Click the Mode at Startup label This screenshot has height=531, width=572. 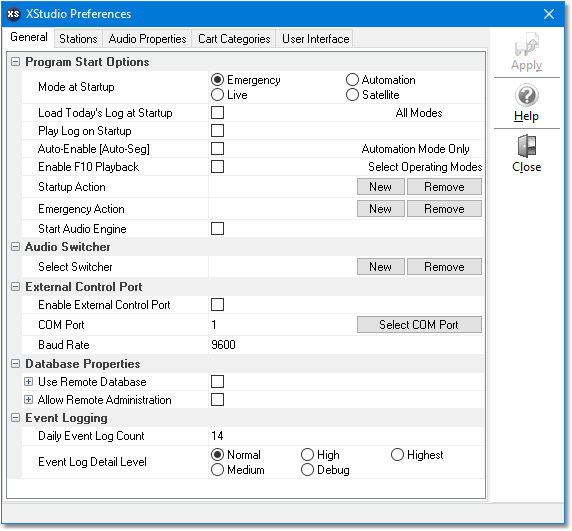76,87
